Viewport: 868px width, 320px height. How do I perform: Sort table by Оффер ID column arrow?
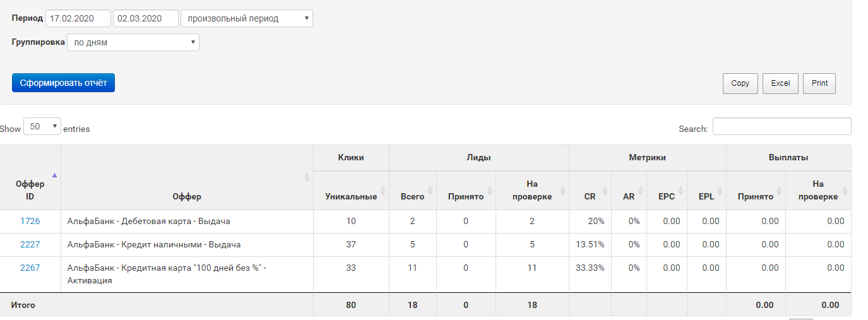[54, 175]
